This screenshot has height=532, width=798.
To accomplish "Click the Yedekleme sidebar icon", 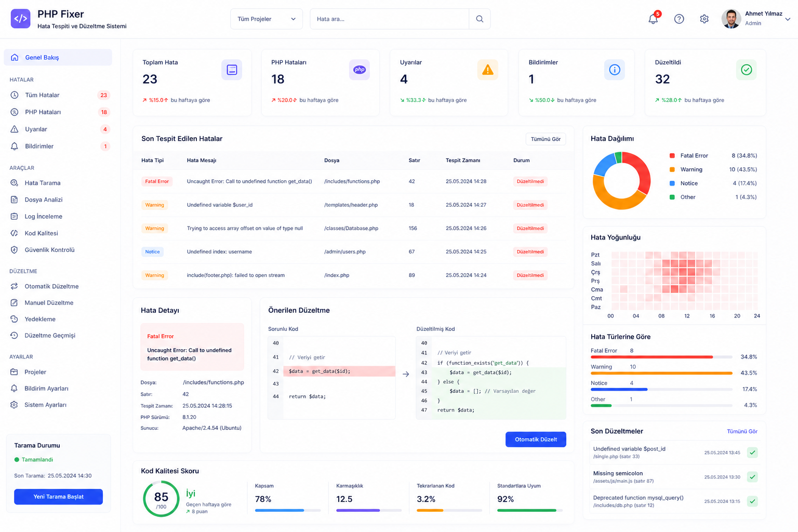I will [15, 319].
